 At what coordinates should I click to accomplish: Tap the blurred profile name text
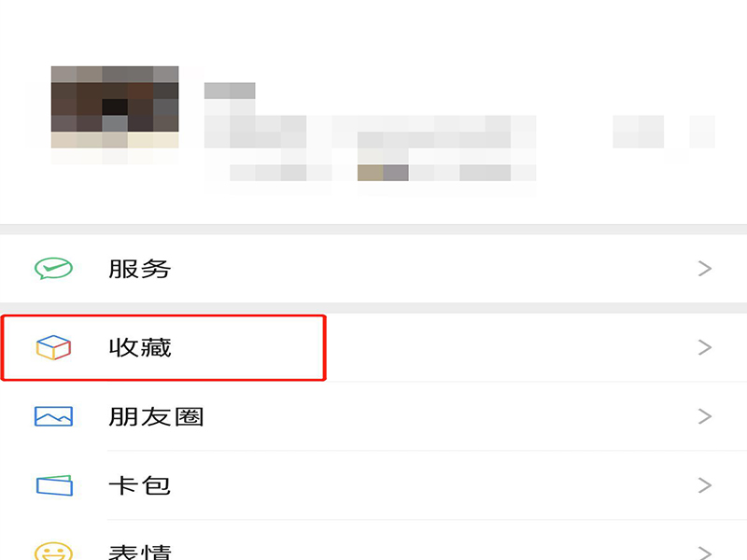[230, 91]
